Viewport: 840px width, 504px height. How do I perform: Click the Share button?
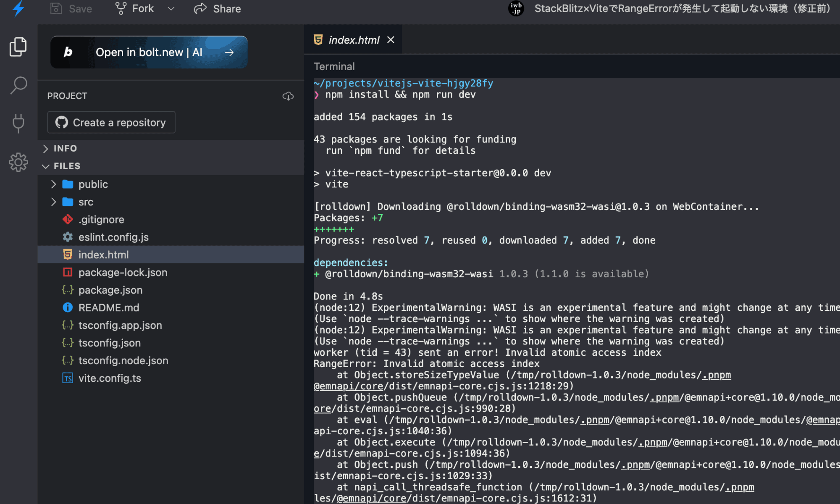[x=218, y=9]
